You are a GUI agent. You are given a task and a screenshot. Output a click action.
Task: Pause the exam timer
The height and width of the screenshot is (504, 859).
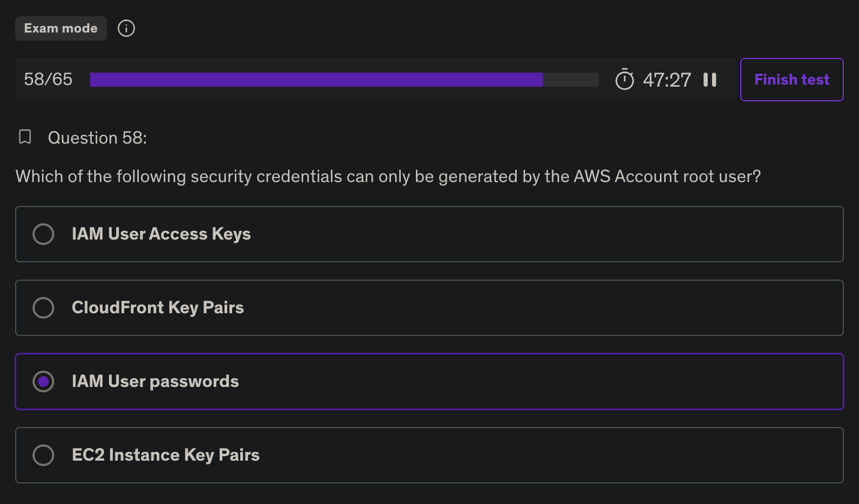click(710, 80)
